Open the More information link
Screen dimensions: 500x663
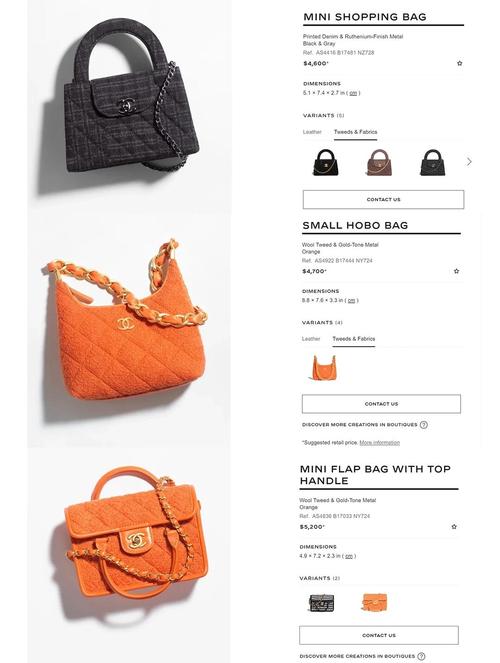(380, 443)
